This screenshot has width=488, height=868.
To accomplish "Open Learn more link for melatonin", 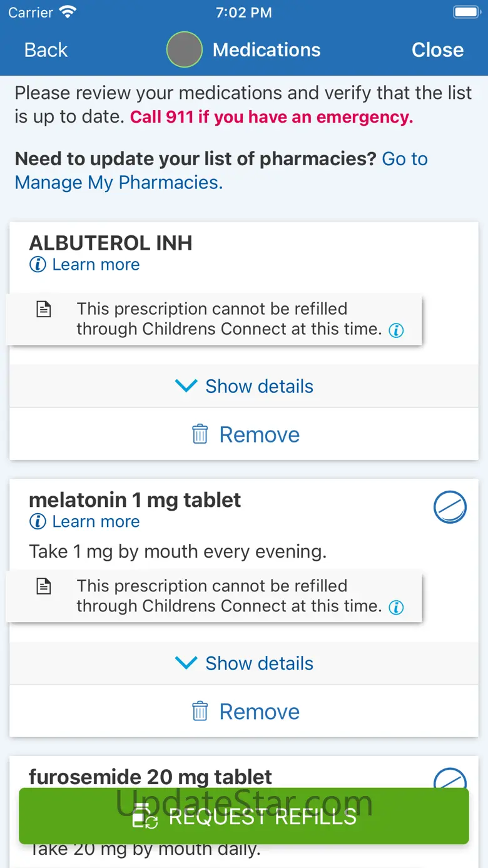I will [96, 521].
